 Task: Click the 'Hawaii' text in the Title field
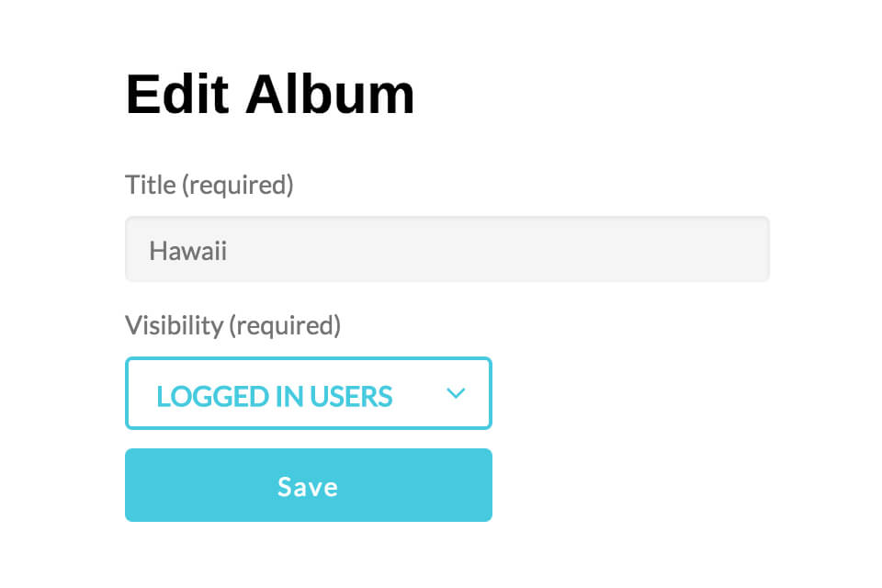(188, 250)
